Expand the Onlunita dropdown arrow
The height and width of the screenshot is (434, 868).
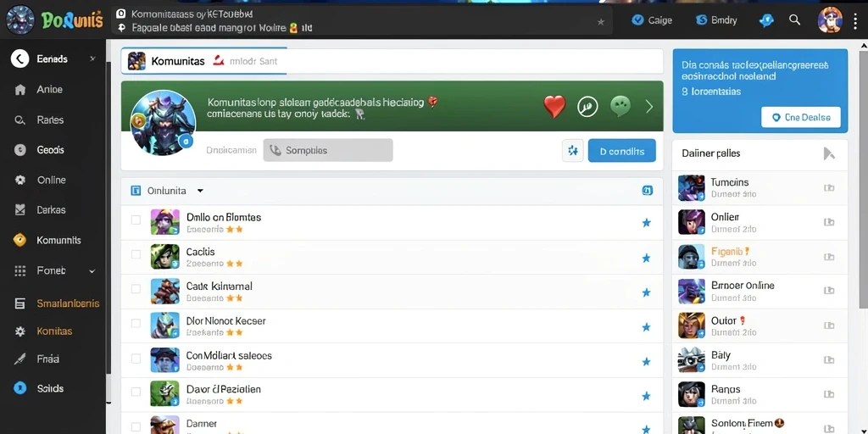click(x=200, y=191)
